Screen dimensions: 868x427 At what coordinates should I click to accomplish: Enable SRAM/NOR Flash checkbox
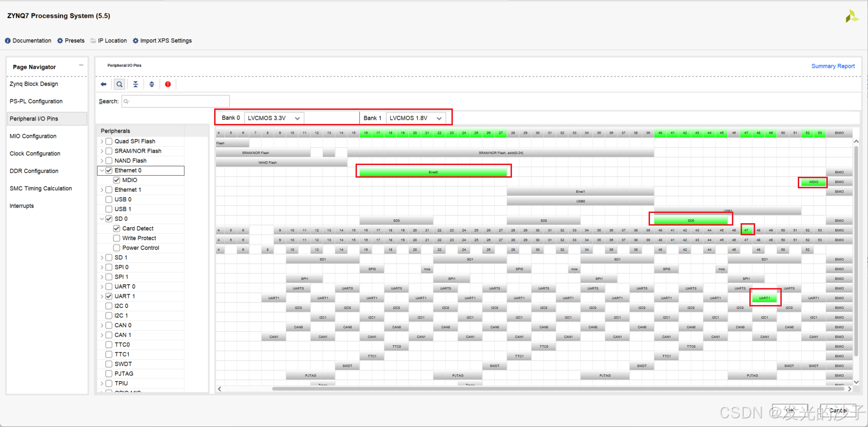pyautogui.click(x=109, y=151)
